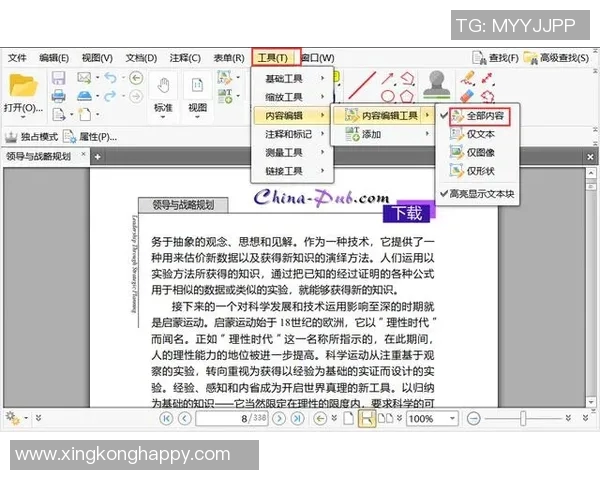Screen dimensions: 600x480
Task: Select the hand tool (标准)
Action: [x=163, y=85]
